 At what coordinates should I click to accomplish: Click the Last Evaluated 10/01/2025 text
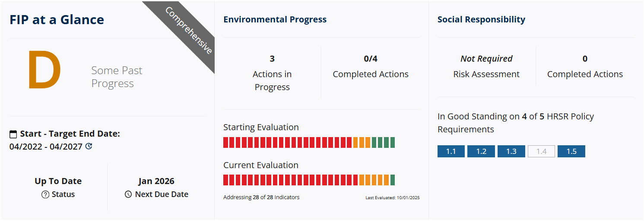[392, 198]
